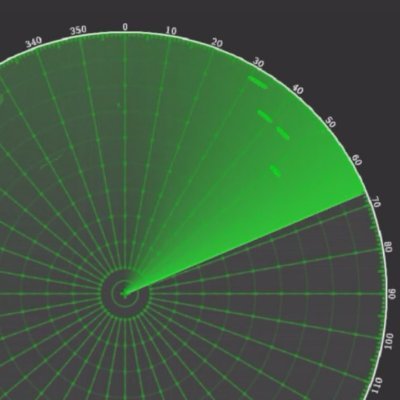
Task: Click the 340 degree bearing label
Action: point(34,43)
